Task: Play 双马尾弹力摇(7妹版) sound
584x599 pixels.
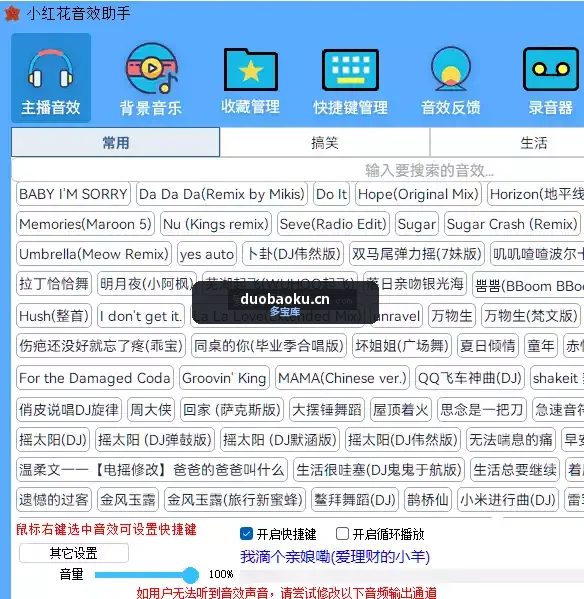Action: [417, 254]
